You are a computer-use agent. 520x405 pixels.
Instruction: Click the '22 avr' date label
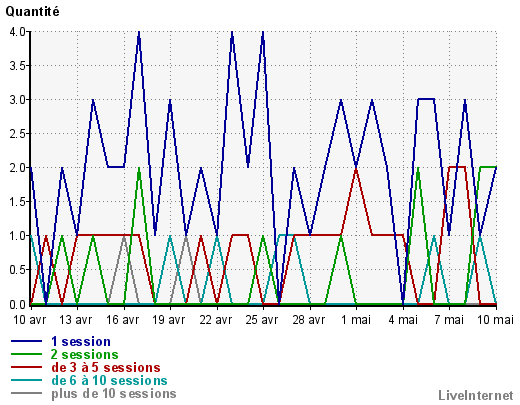pyautogui.click(x=215, y=320)
